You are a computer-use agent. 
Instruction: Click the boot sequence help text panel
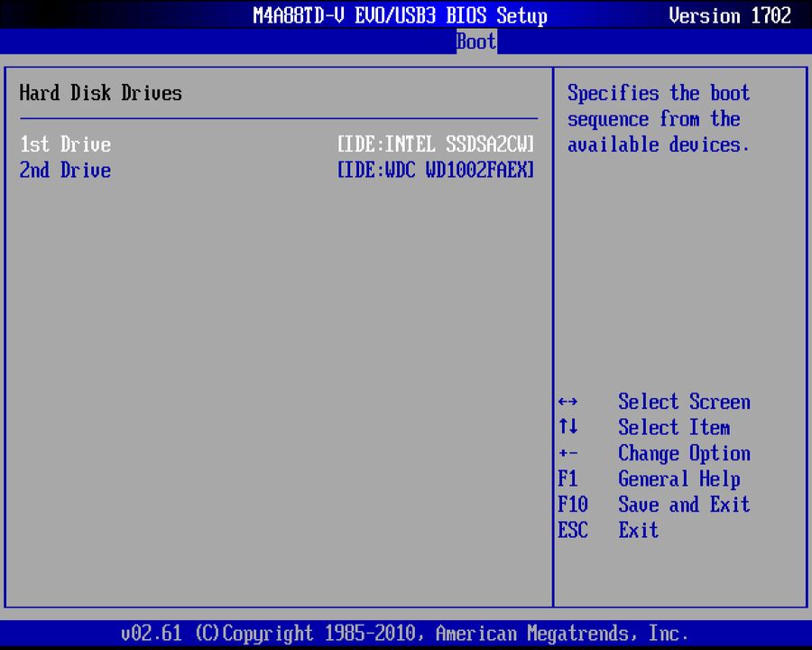coord(659,118)
